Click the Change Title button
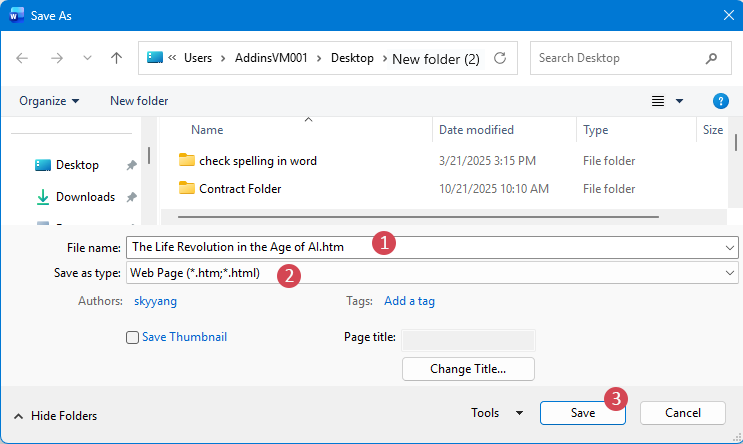Viewport: 743px width, 444px height. tap(468, 369)
